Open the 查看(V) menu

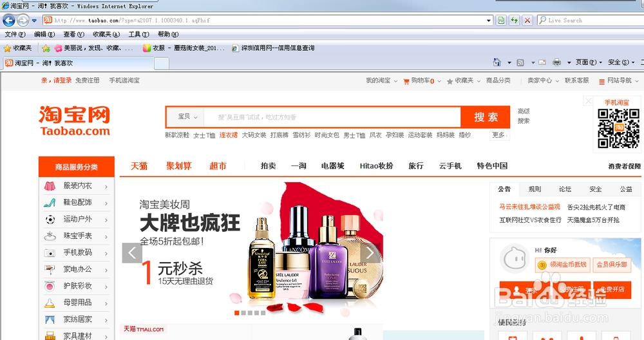73,35
